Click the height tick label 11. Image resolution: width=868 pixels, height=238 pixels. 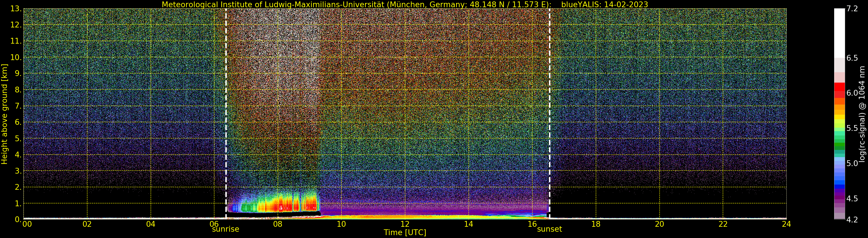click(16, 41)
